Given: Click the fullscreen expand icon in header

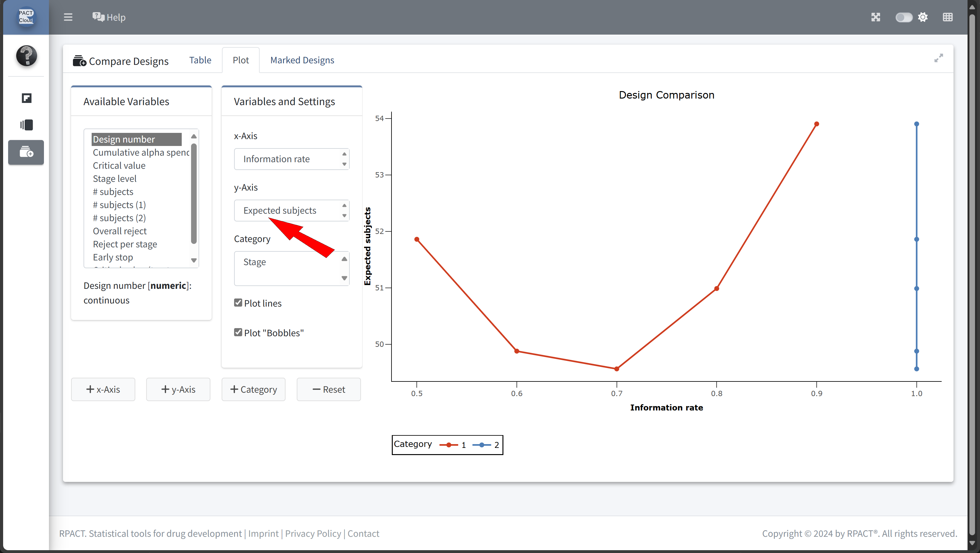Looking at the screenshot, I should click(x=875, y=17).
